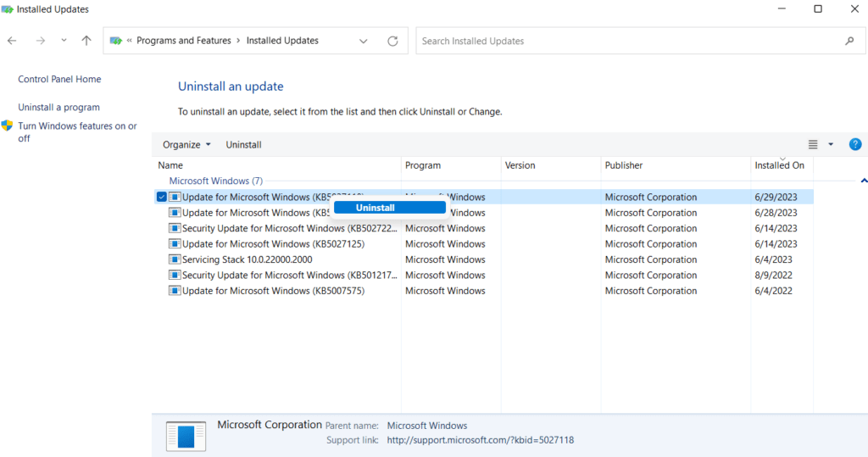Click the change view list icon
The width and height of the screenshot is (868, 457).
coord(813,144)
